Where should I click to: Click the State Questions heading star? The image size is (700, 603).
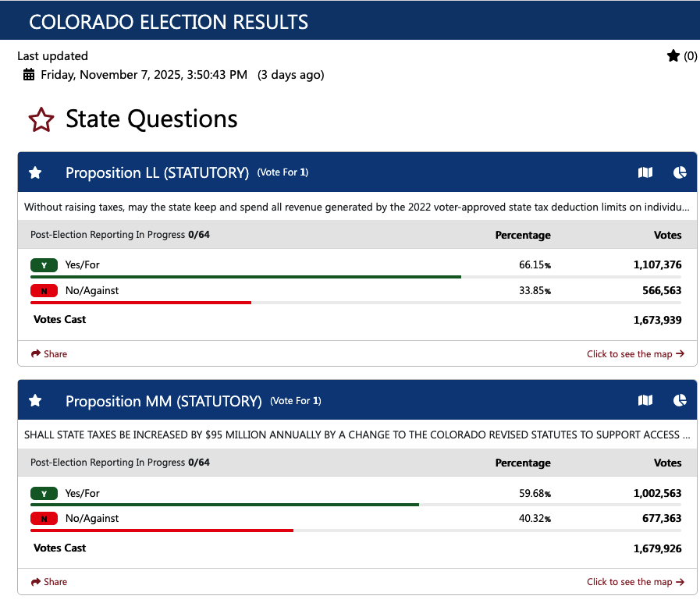(41, 120)
